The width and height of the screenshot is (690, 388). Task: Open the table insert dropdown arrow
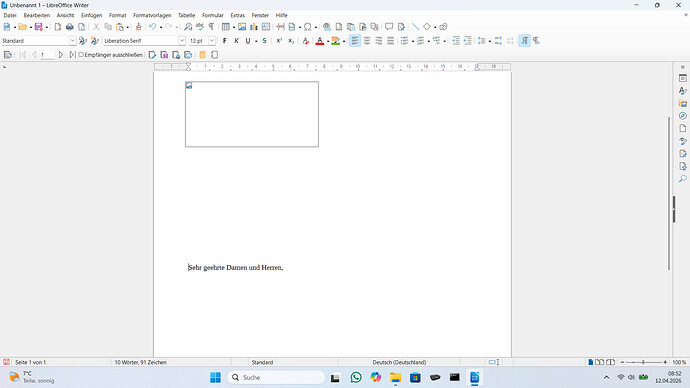(234, 27)
